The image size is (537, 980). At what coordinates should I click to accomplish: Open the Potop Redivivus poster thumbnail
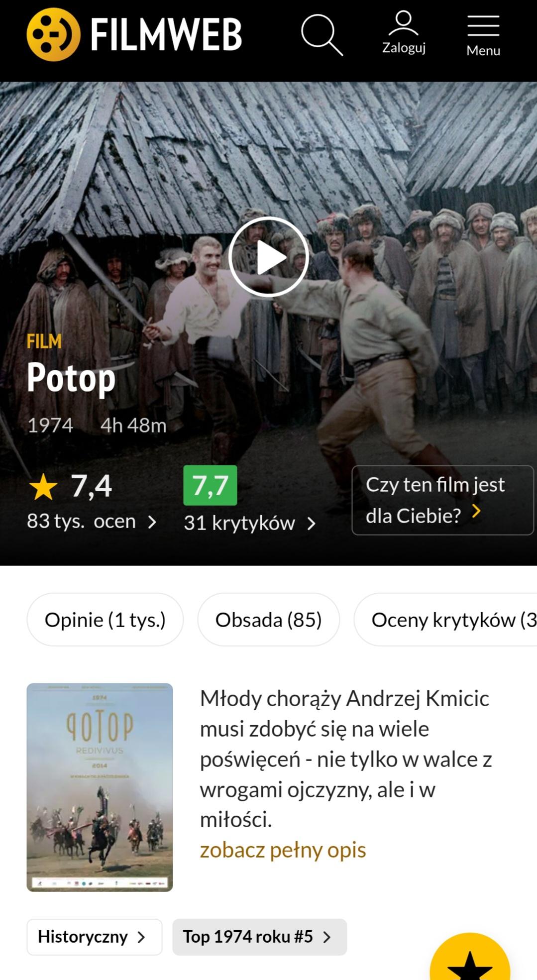point(100,787)
